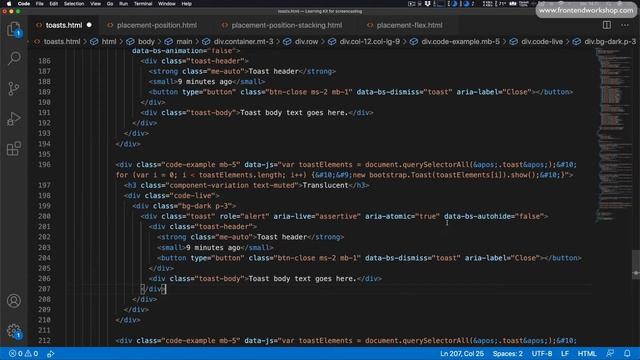640x360 pixels.
Task: Open the Help menu
Action: coord(187,4)
